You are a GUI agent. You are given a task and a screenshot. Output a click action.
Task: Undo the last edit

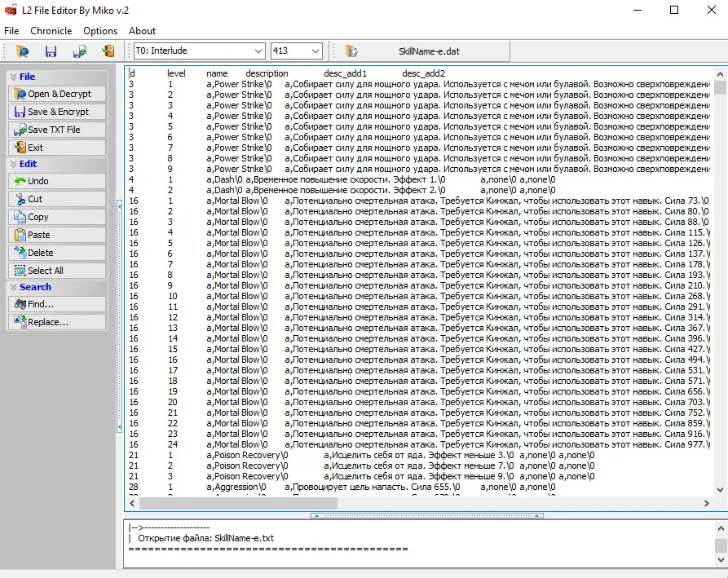click(57, 181)
